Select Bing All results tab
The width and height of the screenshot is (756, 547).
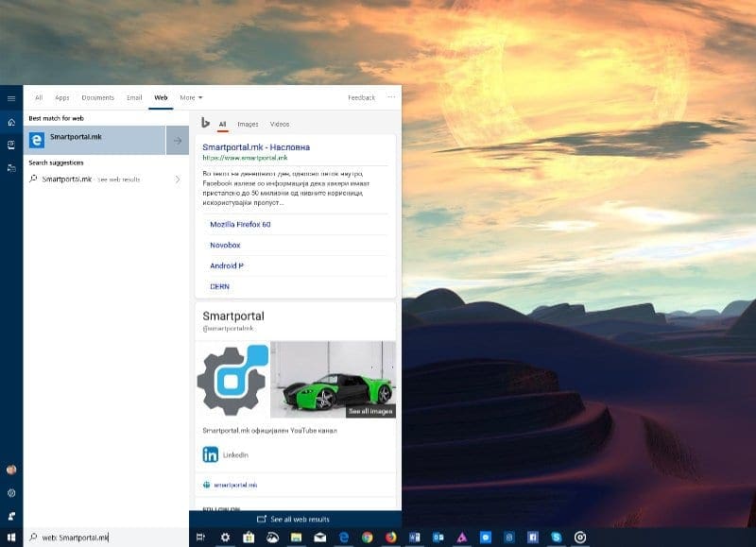[222, 125]
